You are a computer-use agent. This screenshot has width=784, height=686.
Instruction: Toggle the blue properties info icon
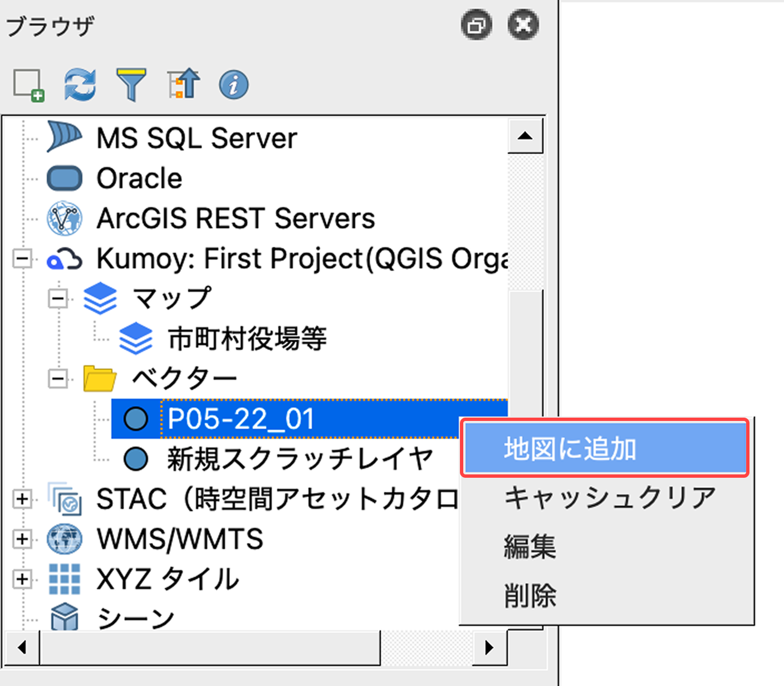tap(234, 85)
